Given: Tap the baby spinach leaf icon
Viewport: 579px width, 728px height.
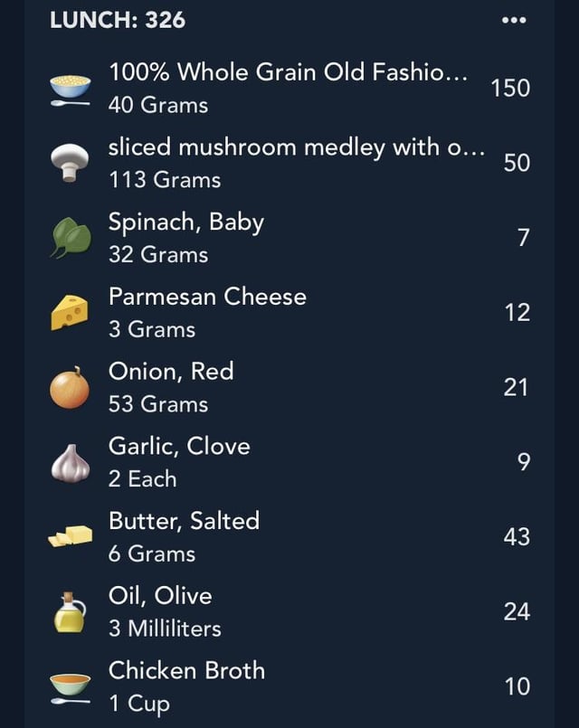Looking at the screenshot, I should tap(71, 237).
